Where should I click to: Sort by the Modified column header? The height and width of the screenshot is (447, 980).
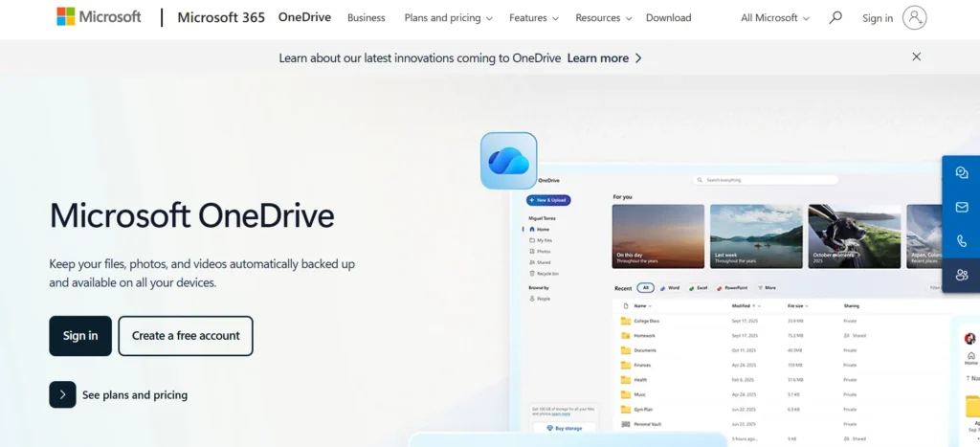746,306
